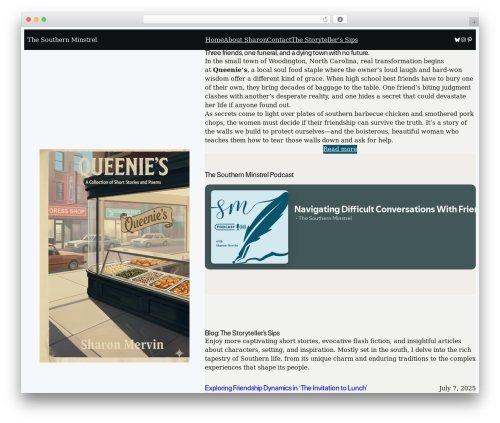The width and height of the screenshot is (500, 423).
Task: Click the green maximize window button
Action: coord(44,19)
